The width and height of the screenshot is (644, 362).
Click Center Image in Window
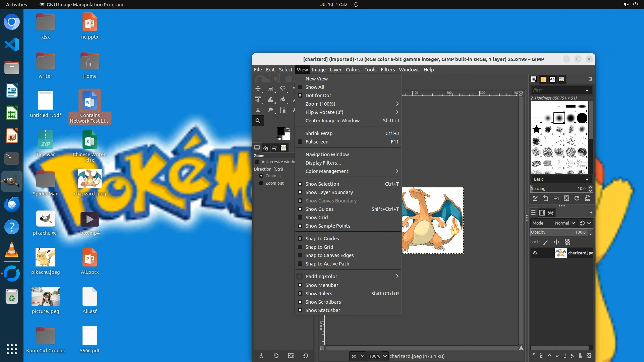(332, 121)
